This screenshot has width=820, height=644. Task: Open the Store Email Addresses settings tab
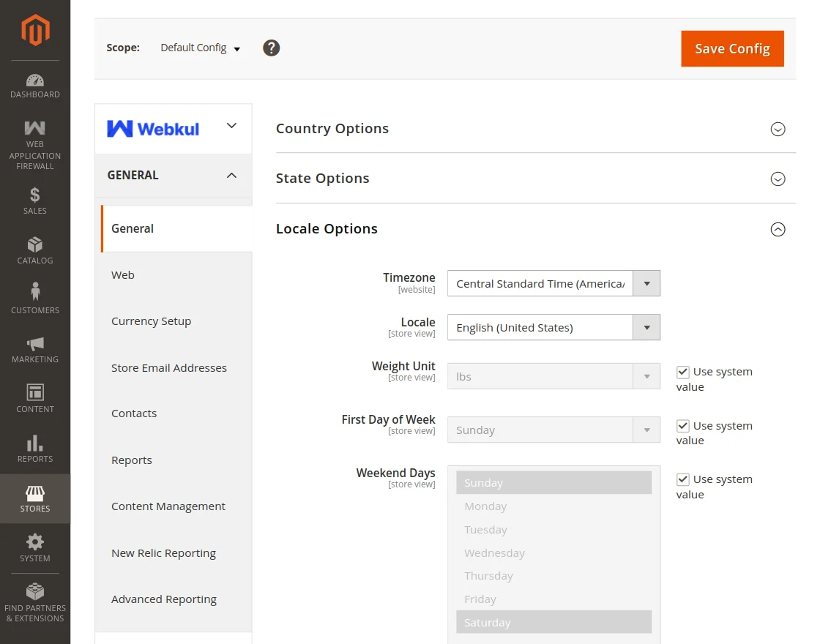point(169,368)
